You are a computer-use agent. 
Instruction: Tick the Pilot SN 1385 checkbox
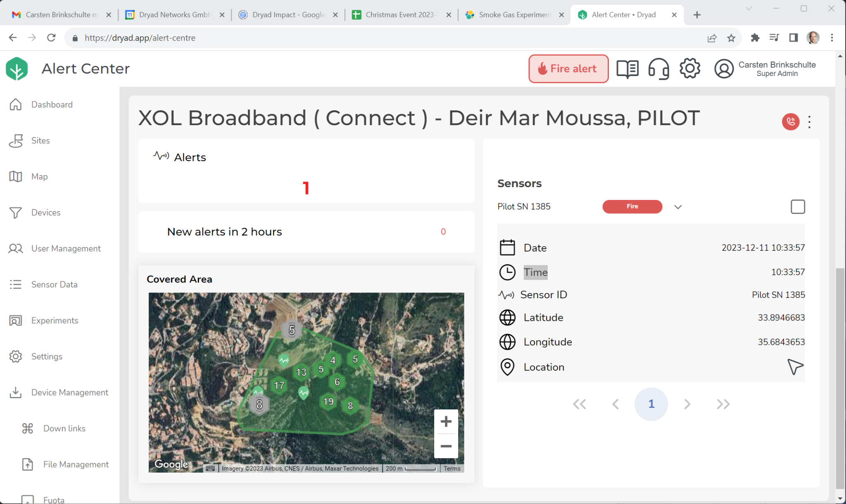(x=798, y=207)
